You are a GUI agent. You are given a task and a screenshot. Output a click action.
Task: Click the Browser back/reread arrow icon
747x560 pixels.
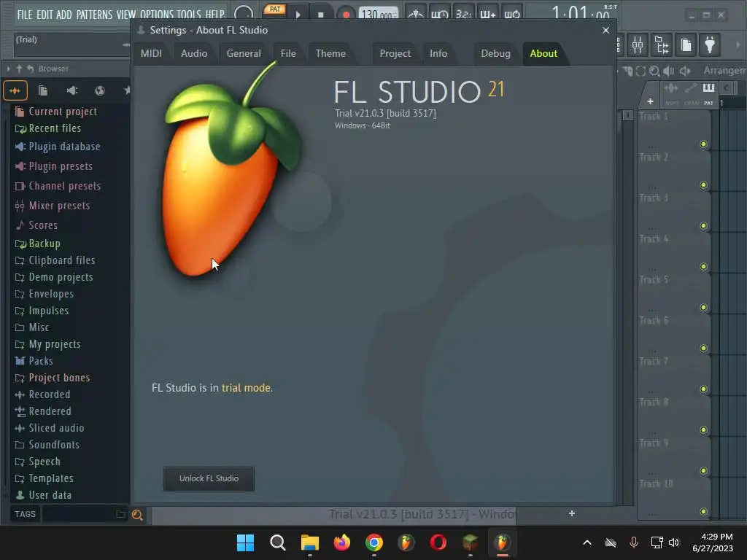pyautogui.click(x=31, y=69)
